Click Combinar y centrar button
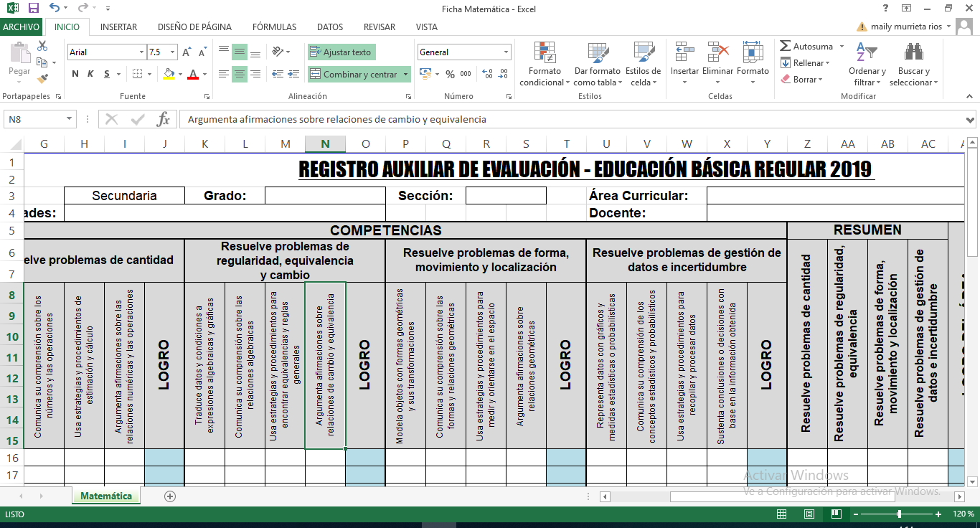980x528 pixels. (354, 74)
